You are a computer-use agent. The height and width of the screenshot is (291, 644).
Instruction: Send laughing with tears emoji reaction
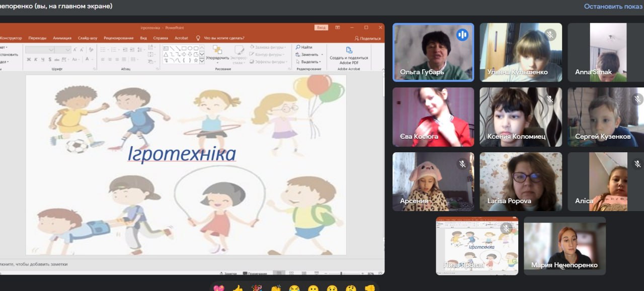[294, 288]
